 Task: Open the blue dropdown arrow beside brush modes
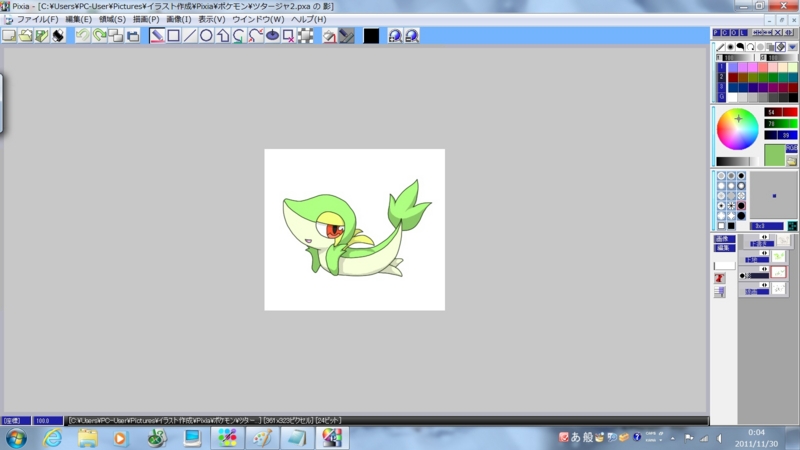coord(792,47)
